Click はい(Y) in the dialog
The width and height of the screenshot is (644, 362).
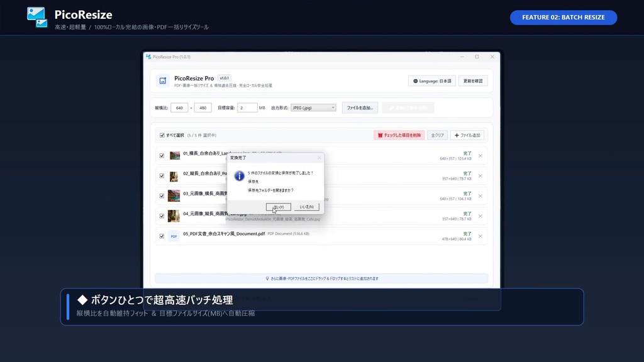click(279, 207)
